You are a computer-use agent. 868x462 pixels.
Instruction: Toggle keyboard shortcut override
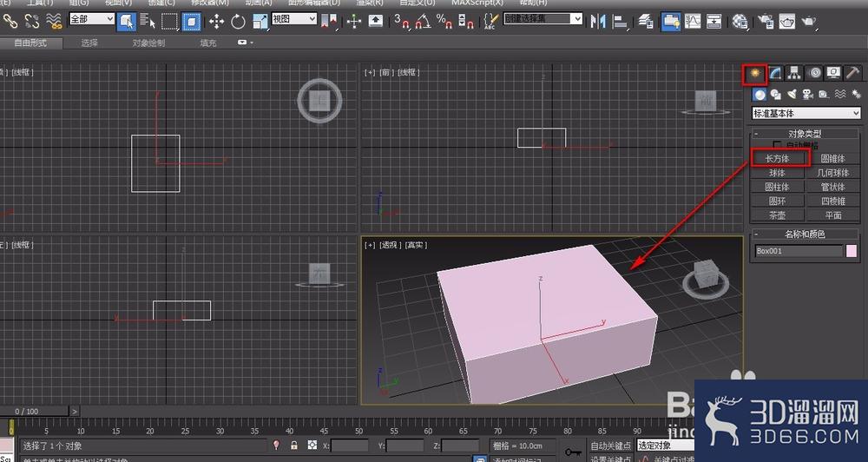[x=376, y=21]
